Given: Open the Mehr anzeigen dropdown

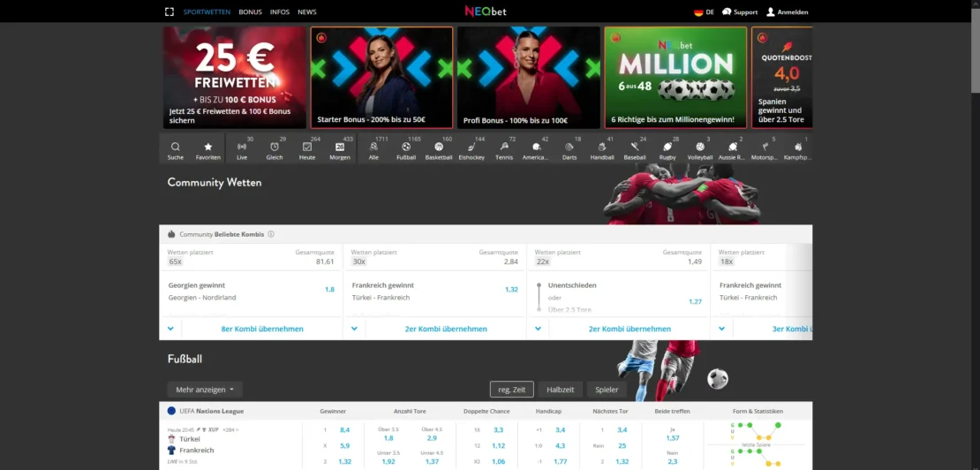Looking at the screenshot, I should pos(204,390).
